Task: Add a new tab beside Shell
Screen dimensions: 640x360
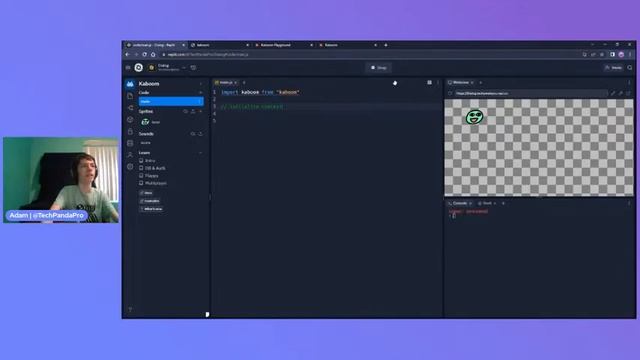Action: 503,203
